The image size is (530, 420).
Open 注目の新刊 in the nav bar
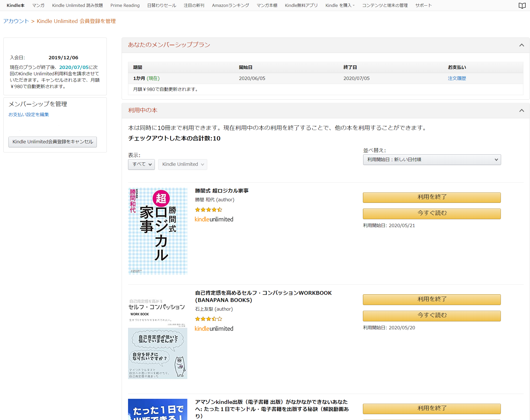click(x=194, y=5)
